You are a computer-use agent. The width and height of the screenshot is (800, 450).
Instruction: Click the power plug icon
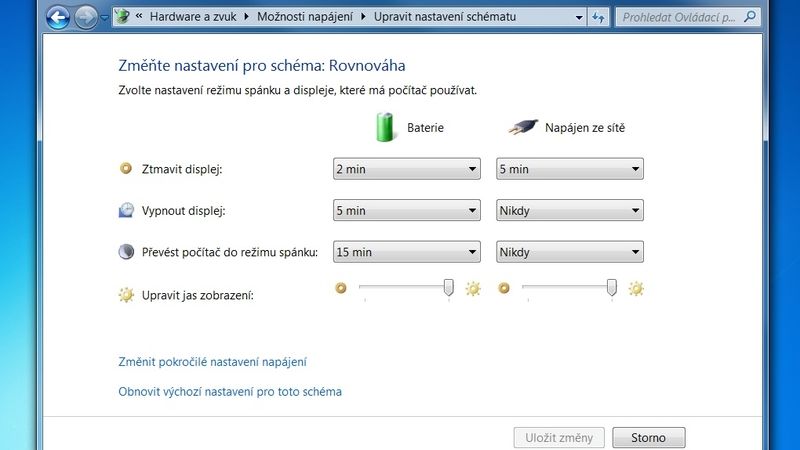(523, 127)
